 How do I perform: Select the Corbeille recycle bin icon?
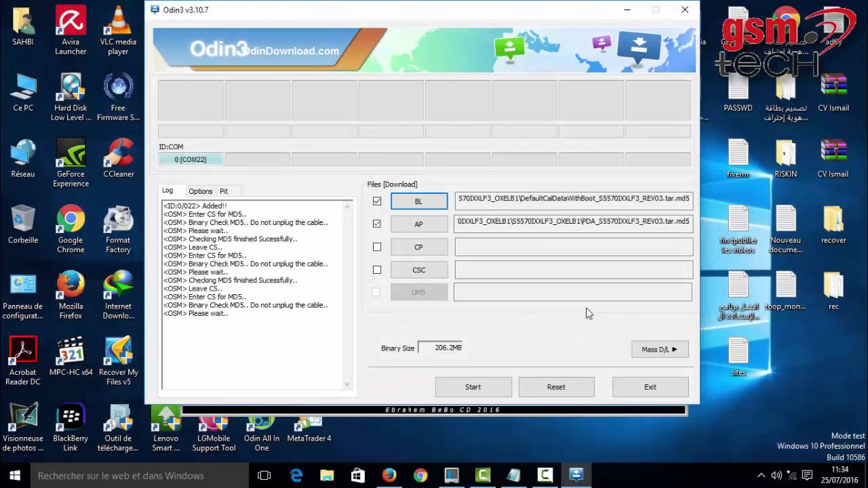[23, 225]
